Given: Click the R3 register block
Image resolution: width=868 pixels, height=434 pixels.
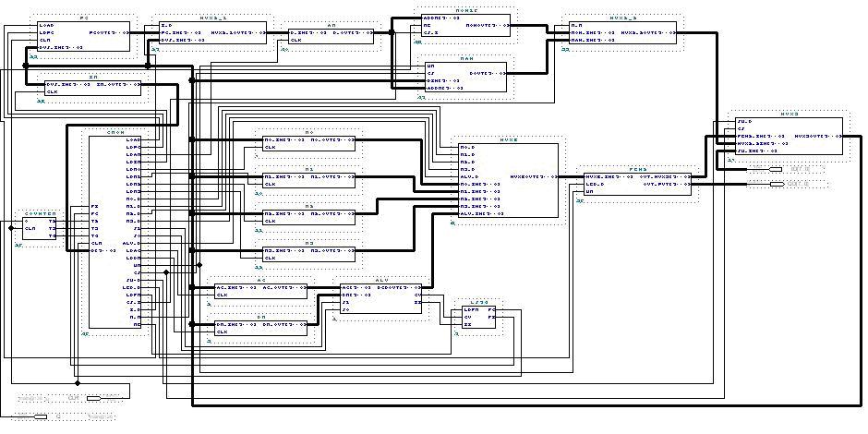Looking at the screenshot, I should [308, 254].
